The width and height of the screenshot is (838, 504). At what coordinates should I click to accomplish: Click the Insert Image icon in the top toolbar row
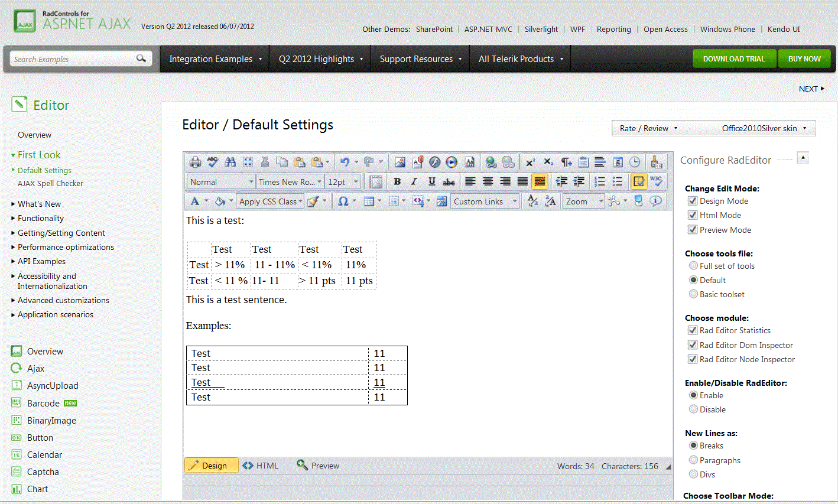tap(400, 162)
